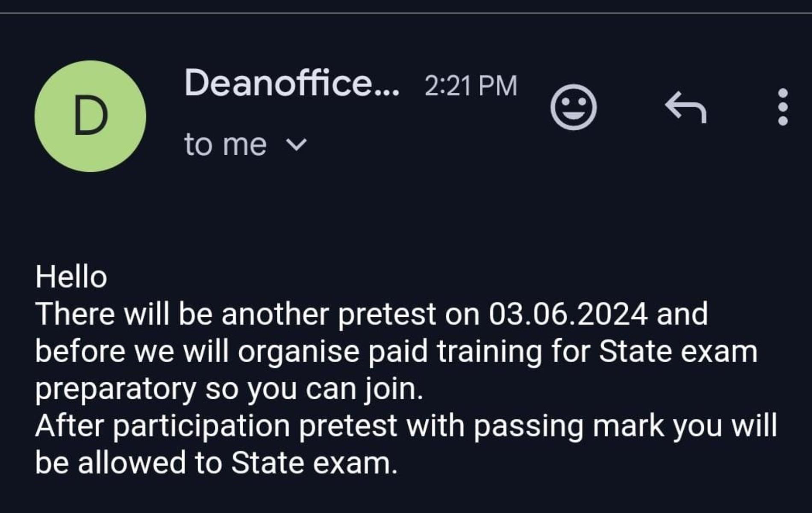Select the 'Hello' greeting line

[71, 277]
